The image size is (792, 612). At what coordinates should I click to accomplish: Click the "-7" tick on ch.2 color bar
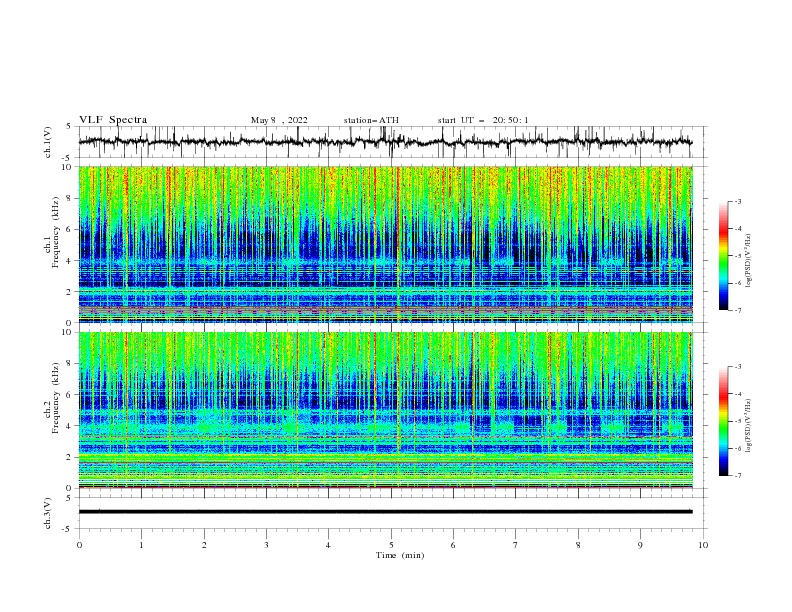coord(738,476)
